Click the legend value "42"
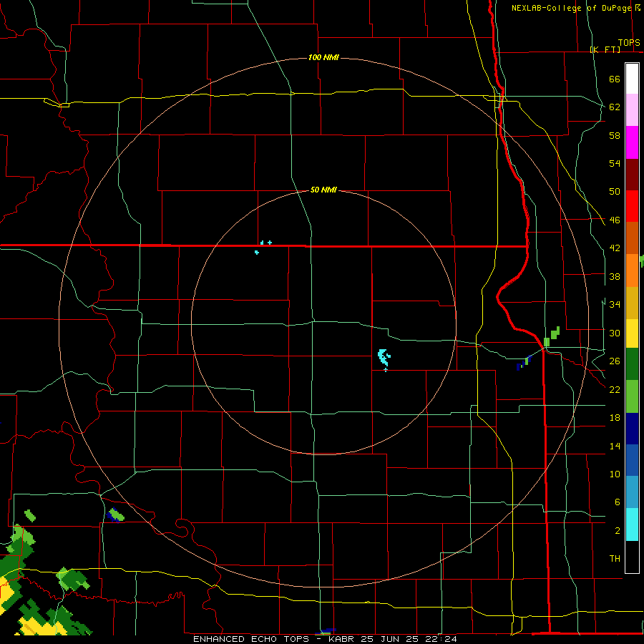This screenshot has height=644, width=644. [x=615, y=248]
